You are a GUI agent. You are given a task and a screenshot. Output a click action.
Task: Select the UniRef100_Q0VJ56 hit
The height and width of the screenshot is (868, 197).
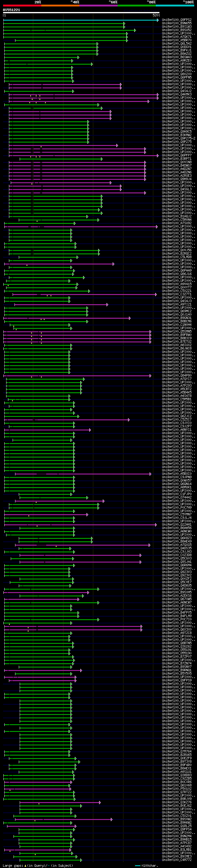(x=177, y=250)
